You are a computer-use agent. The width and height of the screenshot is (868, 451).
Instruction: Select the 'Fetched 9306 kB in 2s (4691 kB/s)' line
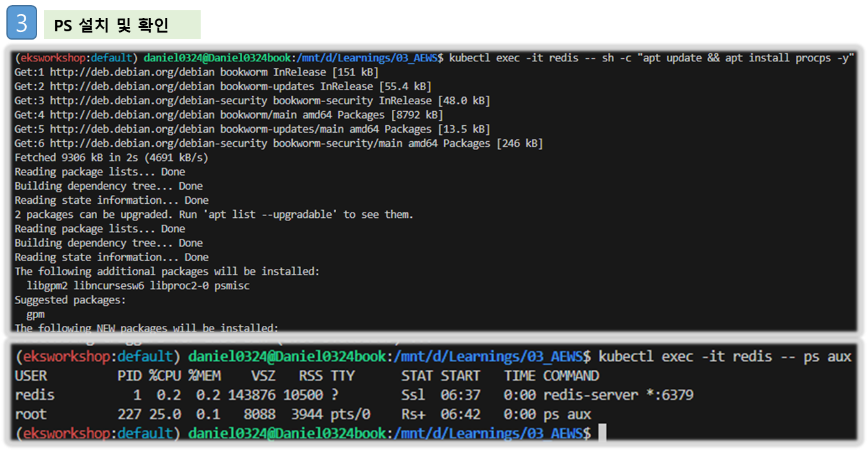(111, 157)
